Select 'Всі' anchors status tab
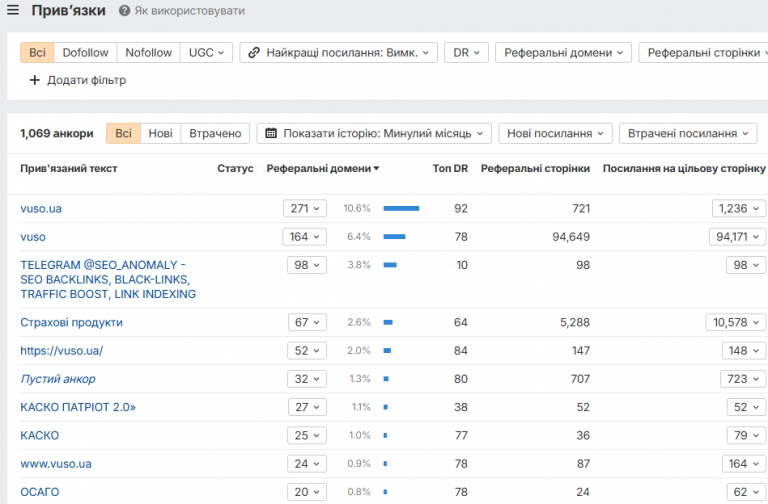Screen dimensions: 768x504 pos(123,133)
